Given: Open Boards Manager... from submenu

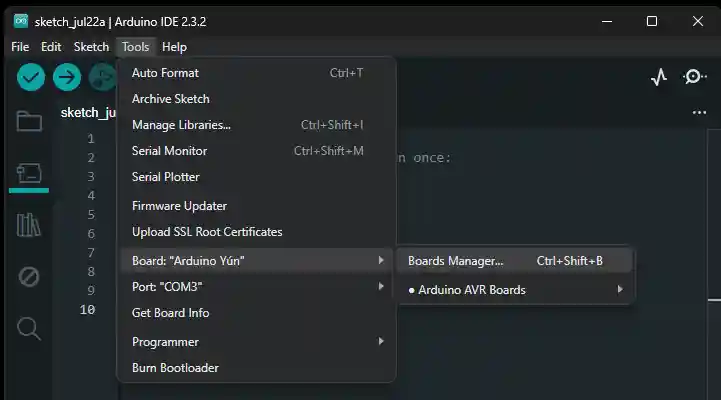Looking at the screenshot, I should click(515, 261).
